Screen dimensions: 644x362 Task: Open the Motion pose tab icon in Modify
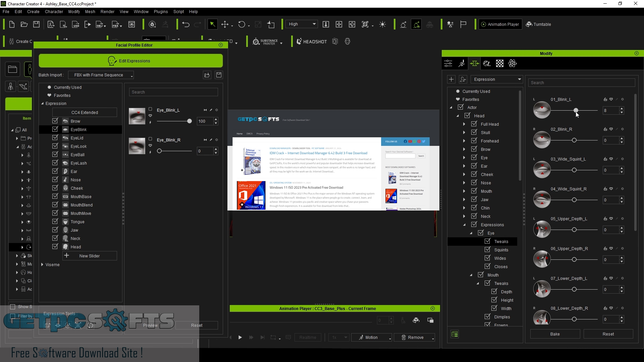(x=462, y=63)
